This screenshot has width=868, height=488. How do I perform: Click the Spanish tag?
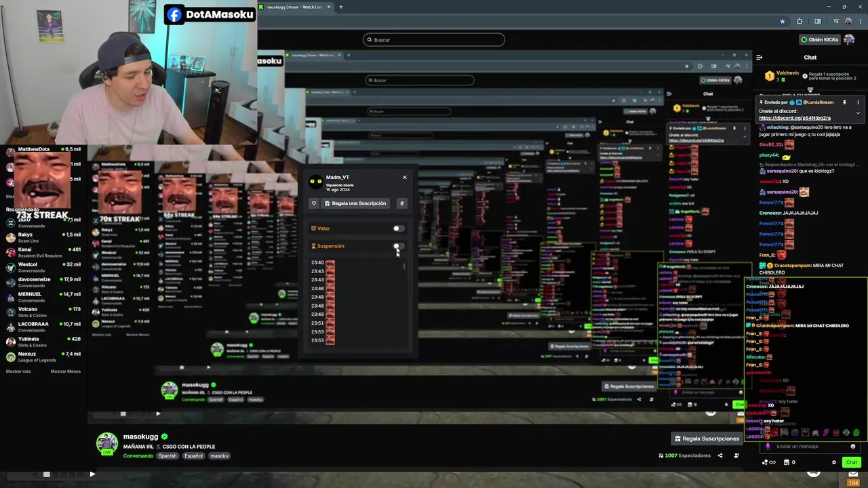pyautogui.click(x=167, y=456)
